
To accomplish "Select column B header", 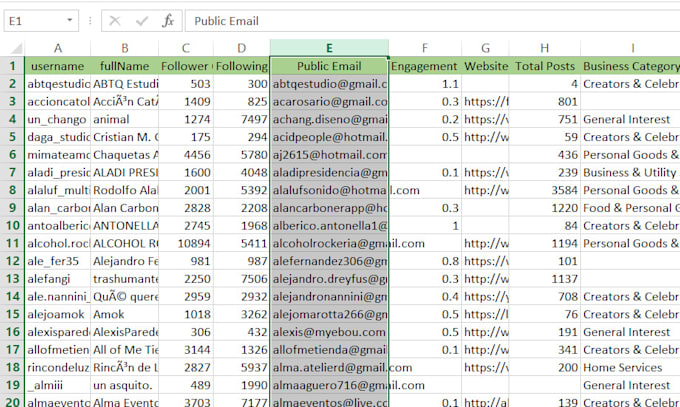I will 125,48.
